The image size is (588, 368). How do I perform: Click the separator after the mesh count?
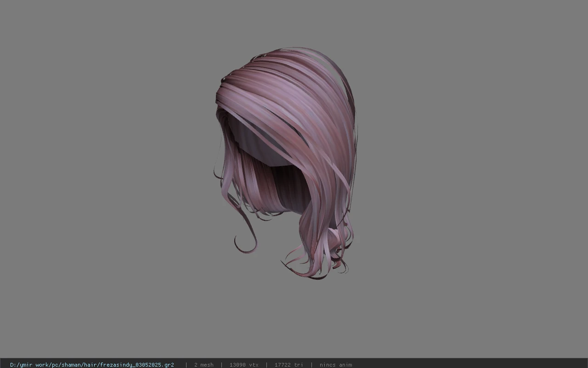click(222, 365)
